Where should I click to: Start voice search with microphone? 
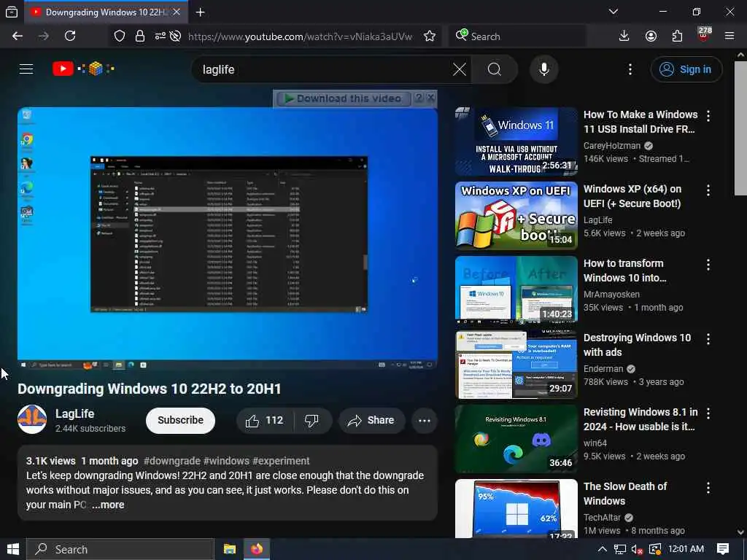(x=543, y=69)
